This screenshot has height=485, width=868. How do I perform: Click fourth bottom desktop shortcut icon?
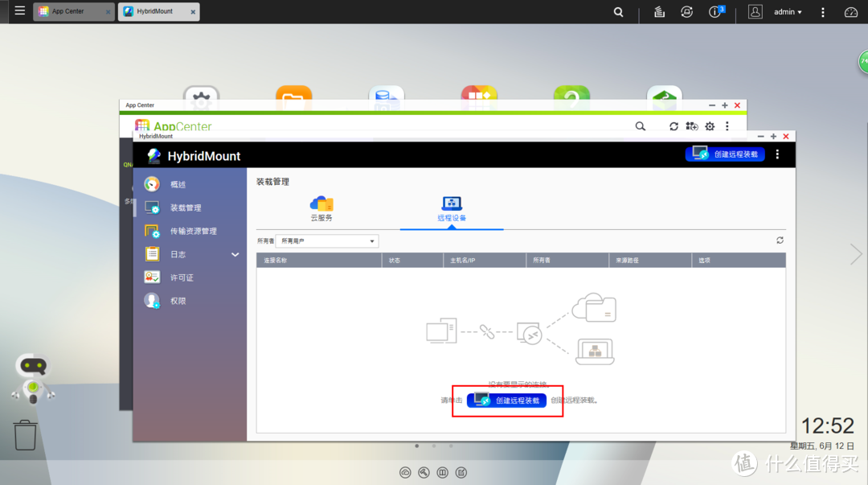(461, 472)
